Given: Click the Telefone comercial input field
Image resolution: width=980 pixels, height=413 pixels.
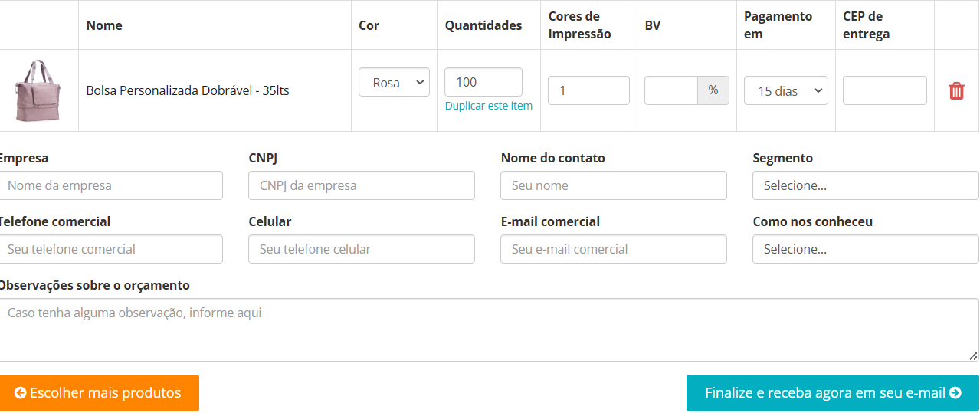Looking at the screenshot, I should tap(110, 249).
